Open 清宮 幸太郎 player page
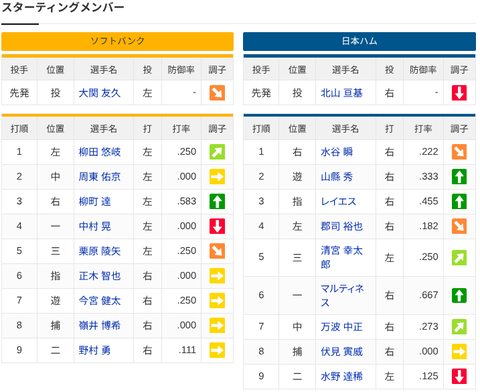480x392 pixels. 341,257
